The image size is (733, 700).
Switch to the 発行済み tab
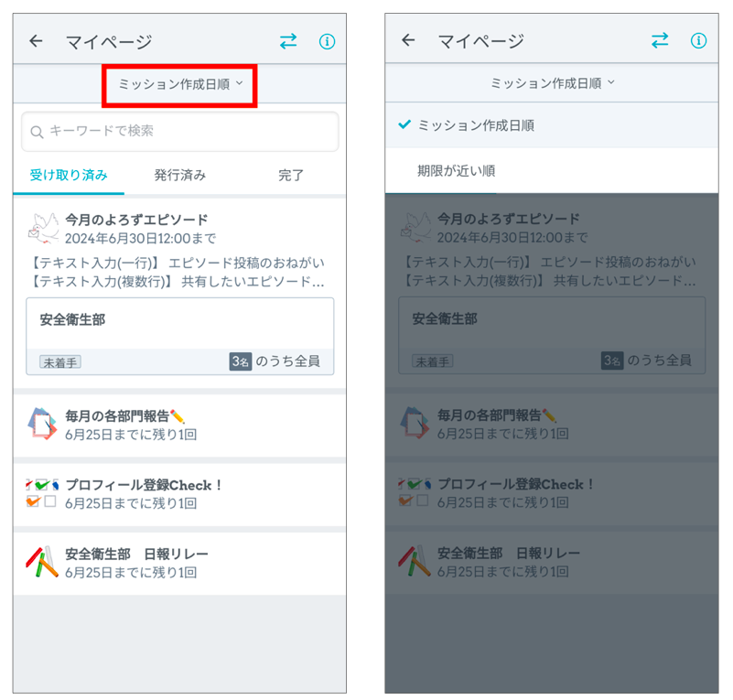[180, 176]
